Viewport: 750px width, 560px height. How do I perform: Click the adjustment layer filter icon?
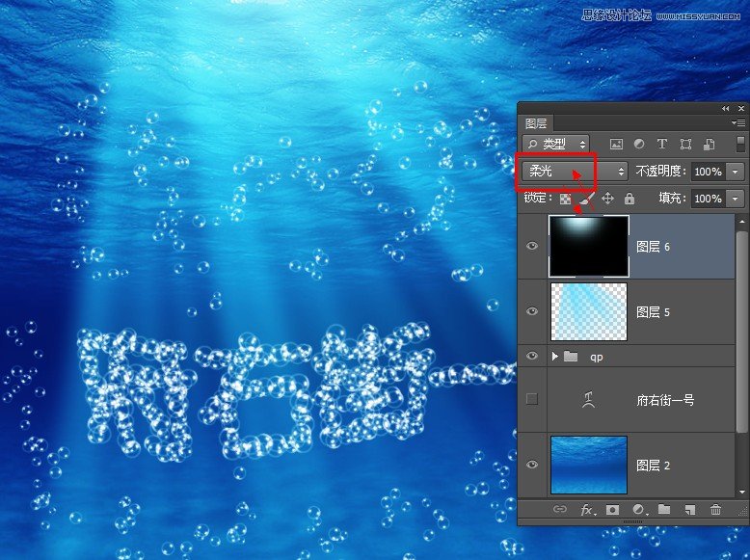[x=639, y=144]
